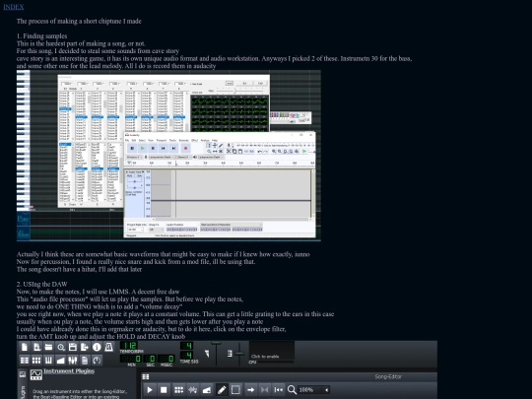Open Project Notes icon in LMMS
Viewport: 532px width, 399px height.
click(x=85, y=360)
